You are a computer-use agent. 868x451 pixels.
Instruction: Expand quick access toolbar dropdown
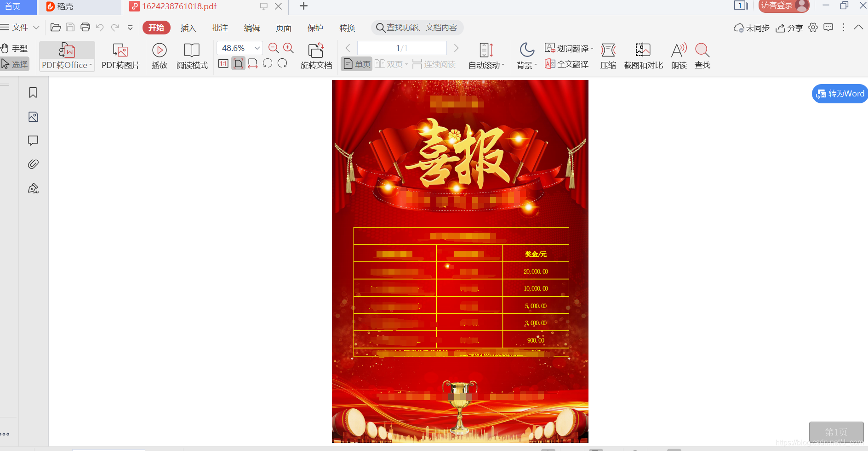[130, 28]
